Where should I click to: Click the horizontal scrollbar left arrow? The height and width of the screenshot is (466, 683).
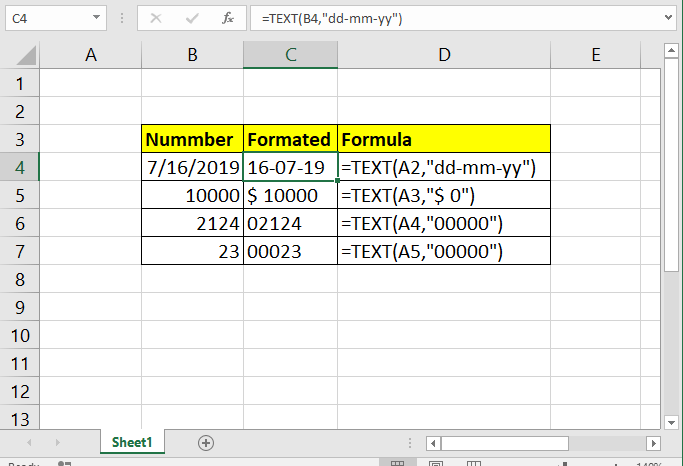pos(433,443)
